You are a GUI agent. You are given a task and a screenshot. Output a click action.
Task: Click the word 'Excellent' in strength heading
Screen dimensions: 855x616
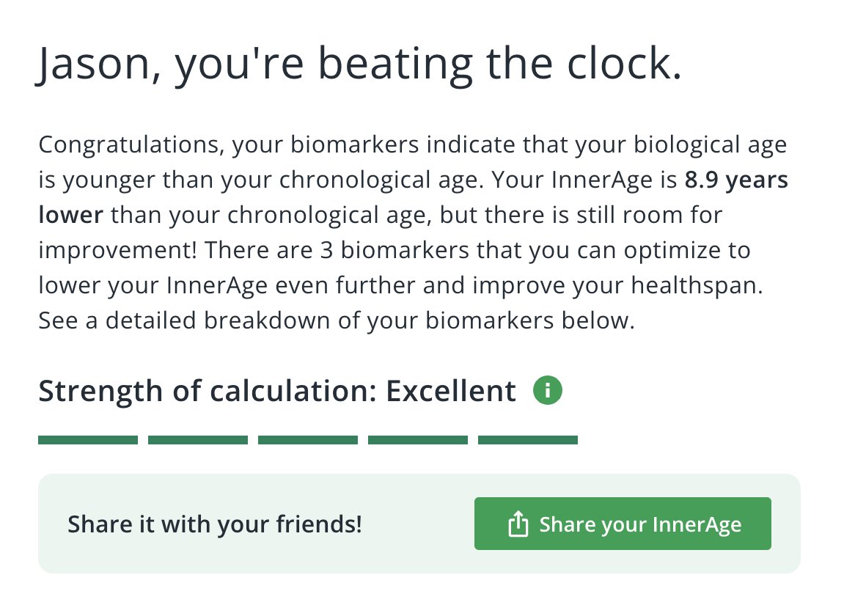tap(451, 391)
